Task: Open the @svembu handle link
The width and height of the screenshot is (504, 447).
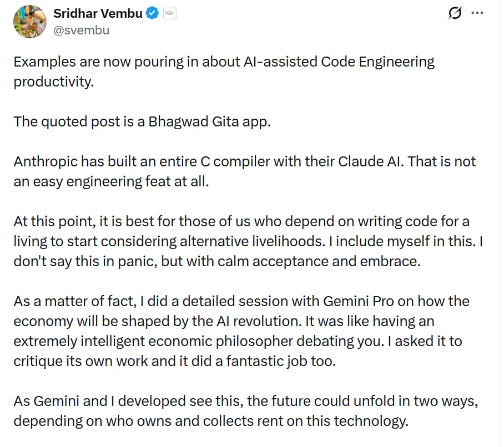Action: (81, 30)
